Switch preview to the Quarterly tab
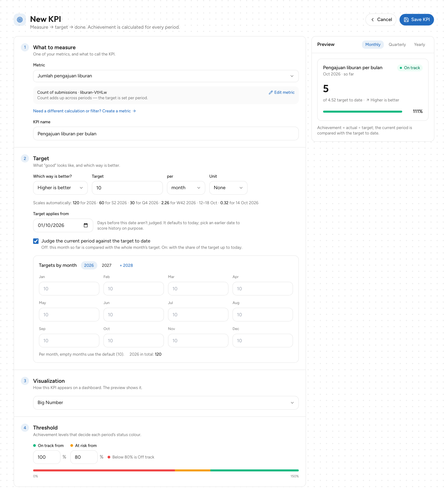The image size is (448, 488). [x=397, y=45]
